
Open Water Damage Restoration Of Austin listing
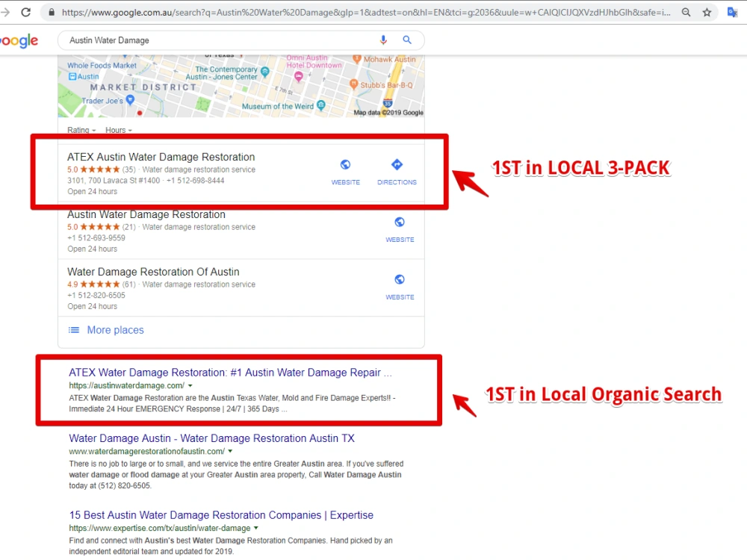153,272
